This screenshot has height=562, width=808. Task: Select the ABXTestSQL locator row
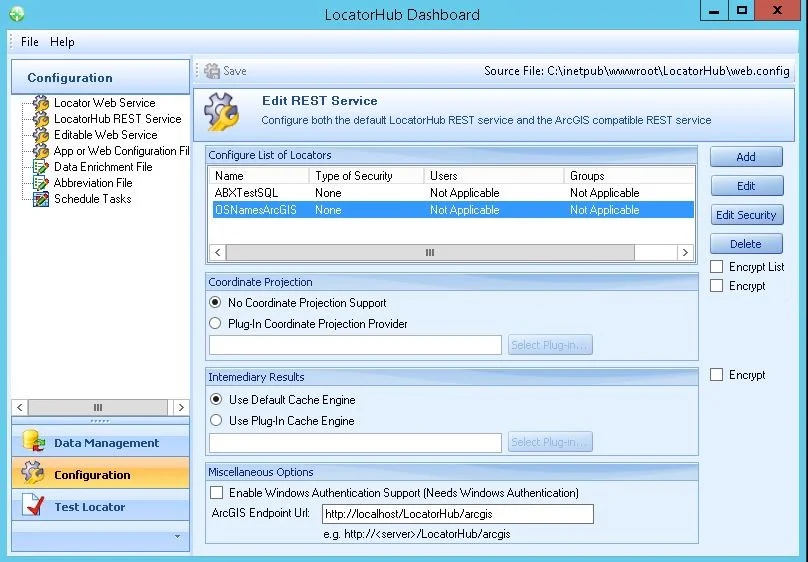coord(452,193)
